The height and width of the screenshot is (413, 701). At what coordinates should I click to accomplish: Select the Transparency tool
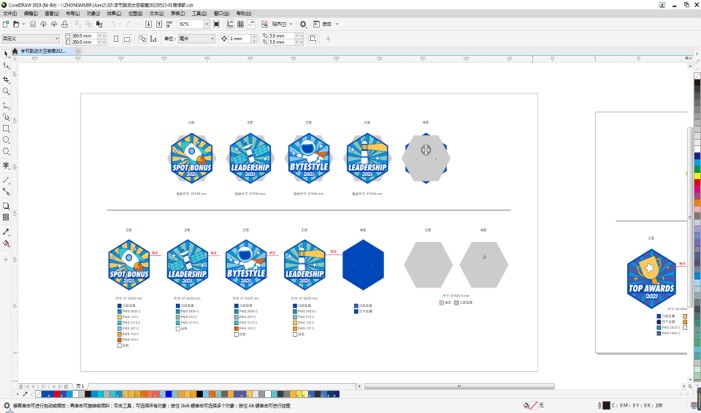coord(6,217)
